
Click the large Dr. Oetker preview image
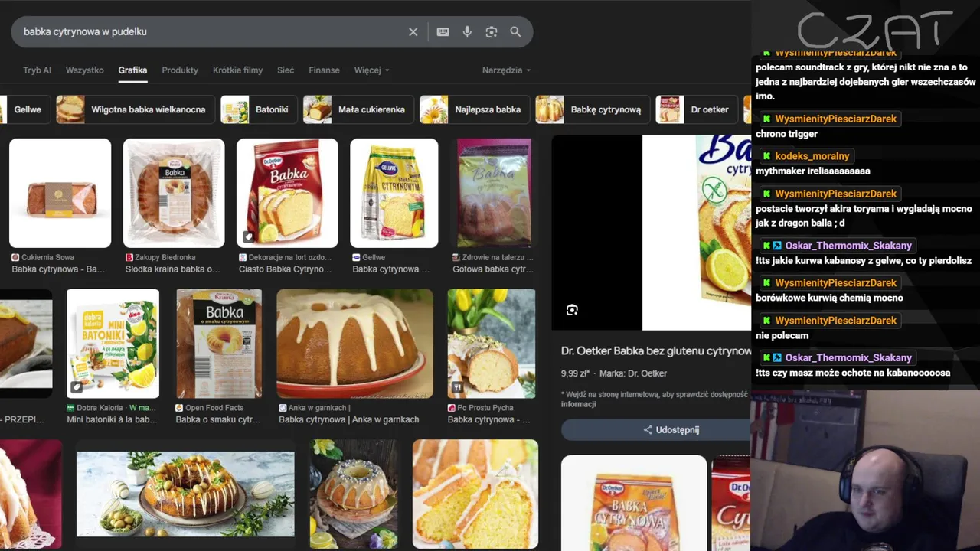[696, 233]
